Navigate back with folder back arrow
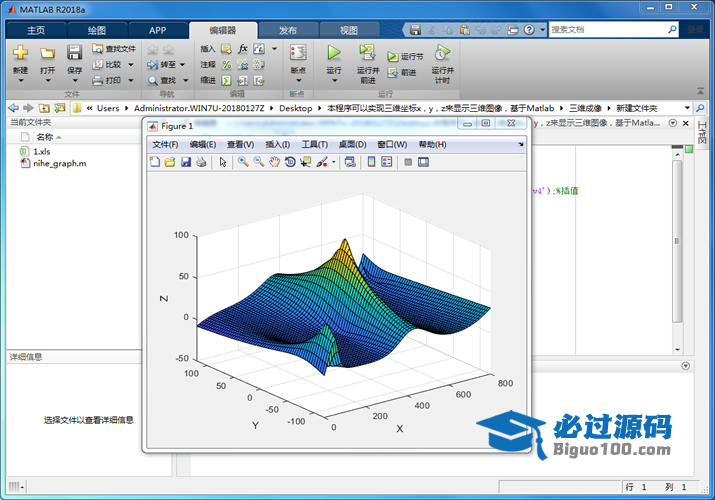Screen dimensions: 715x500 (x=13, y=108)
